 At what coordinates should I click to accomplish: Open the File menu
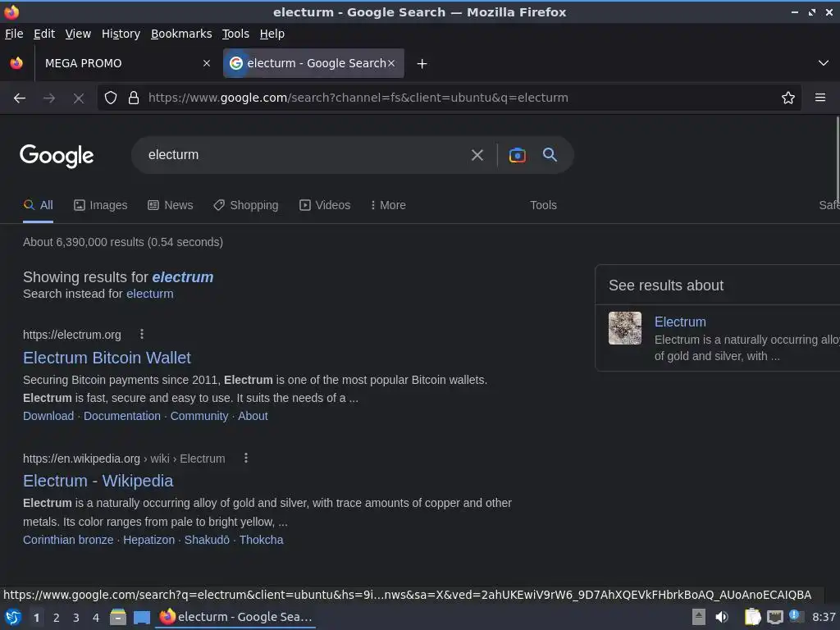tap(14, 34)
